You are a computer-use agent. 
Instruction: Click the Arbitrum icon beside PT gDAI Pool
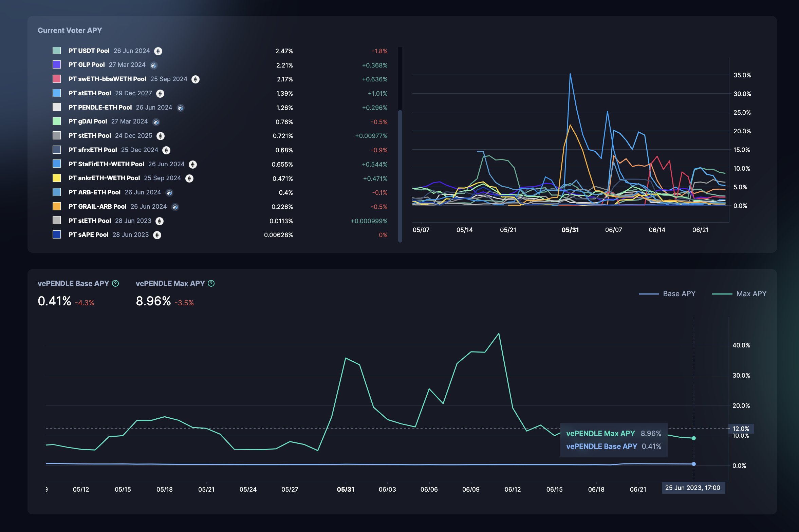pyautogui.click(x=156, y=122)
